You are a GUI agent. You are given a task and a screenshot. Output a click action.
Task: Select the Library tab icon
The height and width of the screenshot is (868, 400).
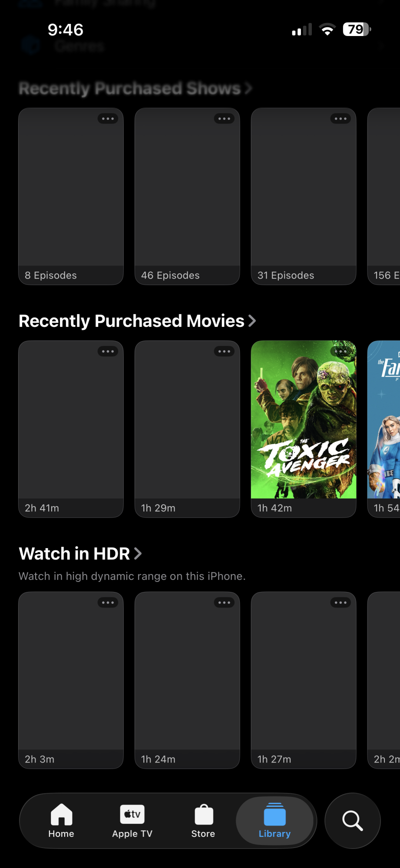(x=274, y=814)
